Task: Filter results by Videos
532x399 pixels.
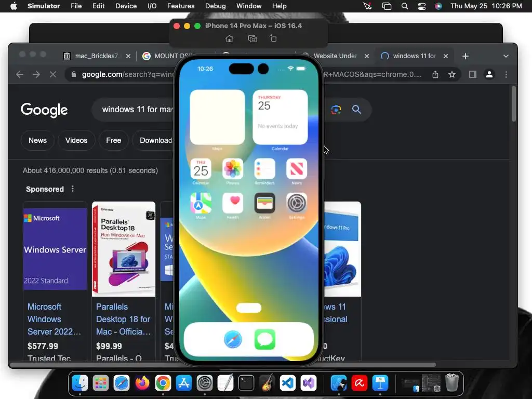Action: point(76,140)
